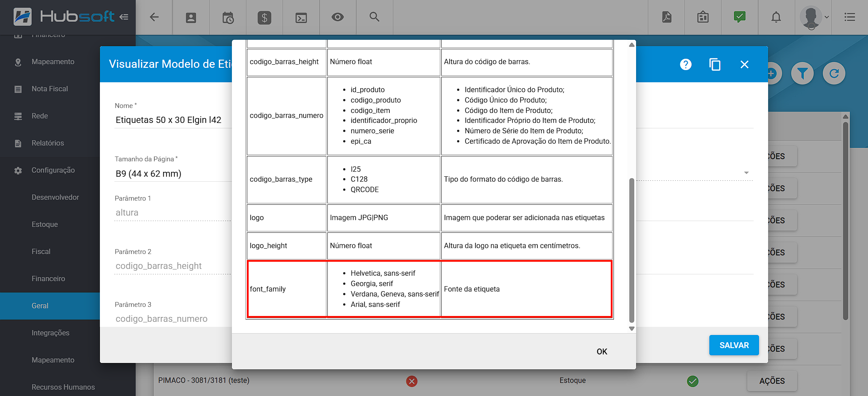Click the codigo_barras_type table cell
The image size is (868, 396).
point(287,179)
